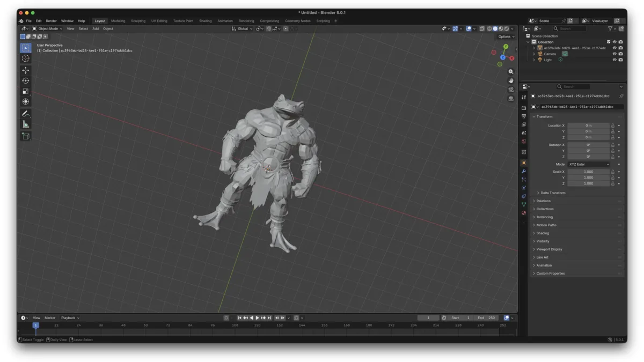Uncheck the Collection exclude checkbox
Image resolution: width=644 pixels, height=362 pixels.
tap(609, 42)
